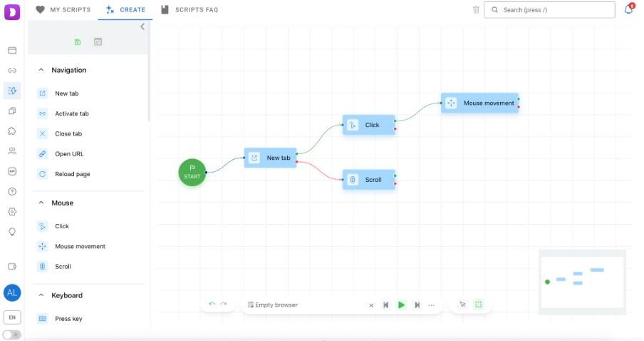
Task: Select the cursor pointer tool
Action: 462,305
